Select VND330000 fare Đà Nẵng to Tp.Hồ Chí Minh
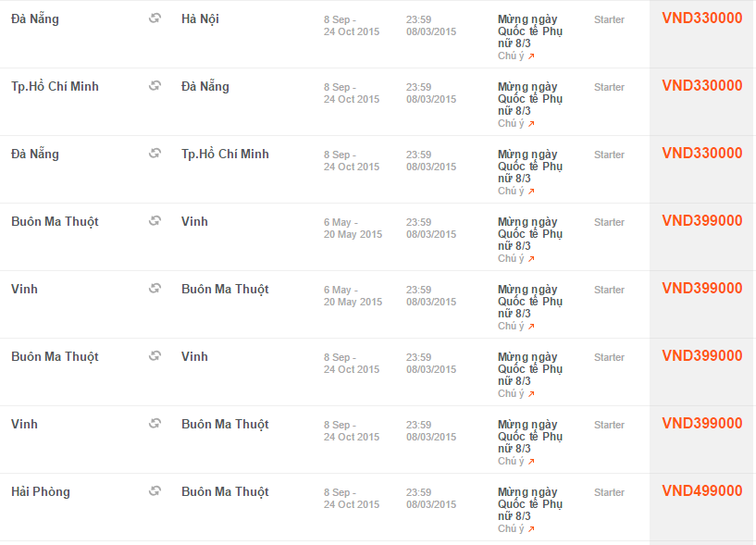 [x=702, y=153]
